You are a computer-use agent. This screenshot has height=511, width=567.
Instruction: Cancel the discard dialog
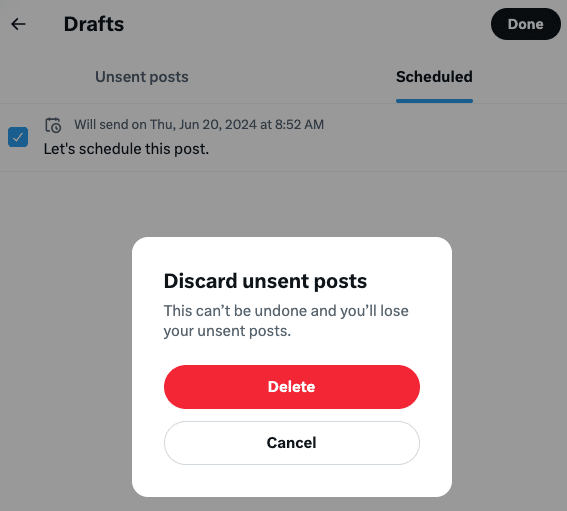pyautogui.click(x=292, y=443)
